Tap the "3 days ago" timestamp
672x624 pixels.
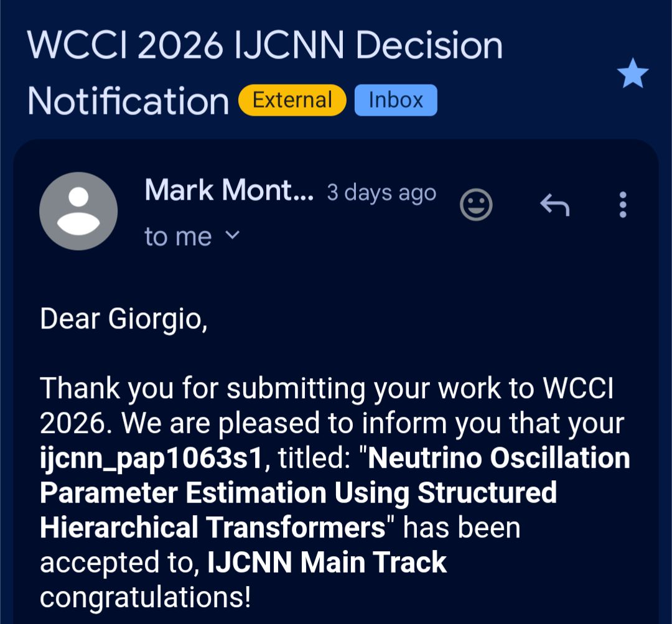(x=381, y=193)
